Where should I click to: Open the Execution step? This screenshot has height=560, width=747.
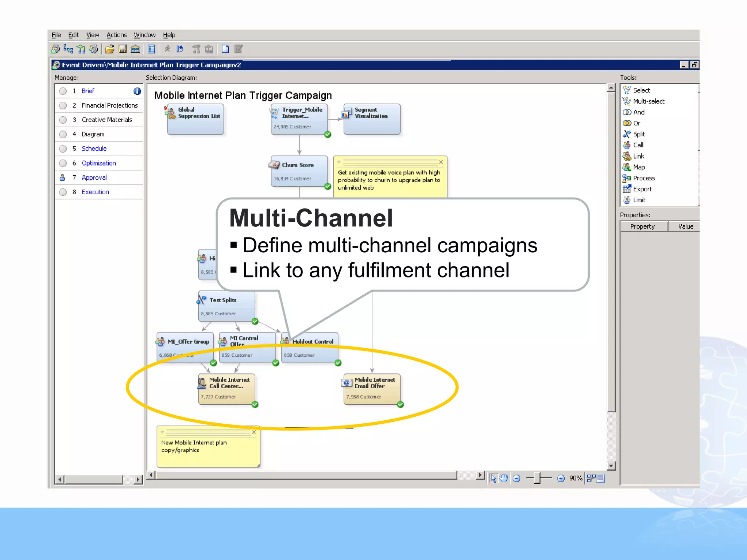[95, 192]
